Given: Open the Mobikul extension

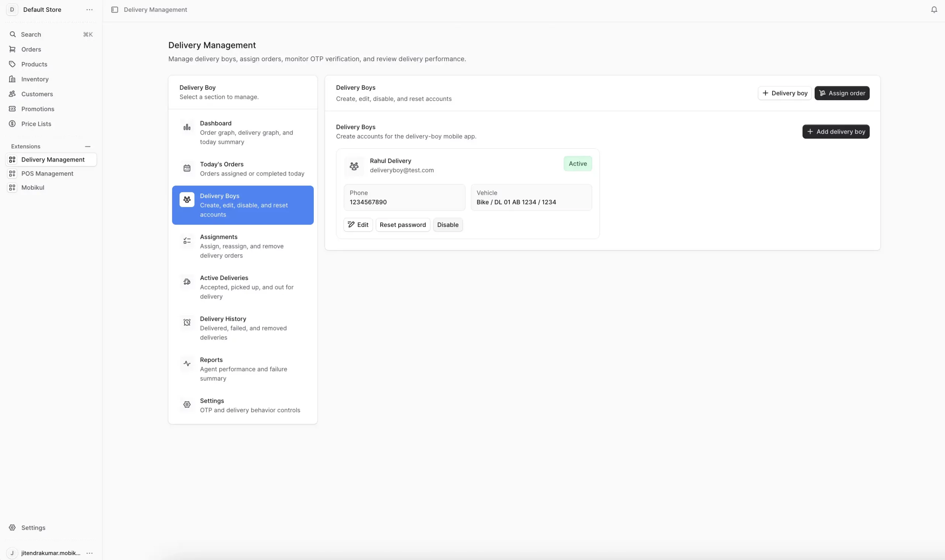Looking at the screenshot, I should point(51,187).
